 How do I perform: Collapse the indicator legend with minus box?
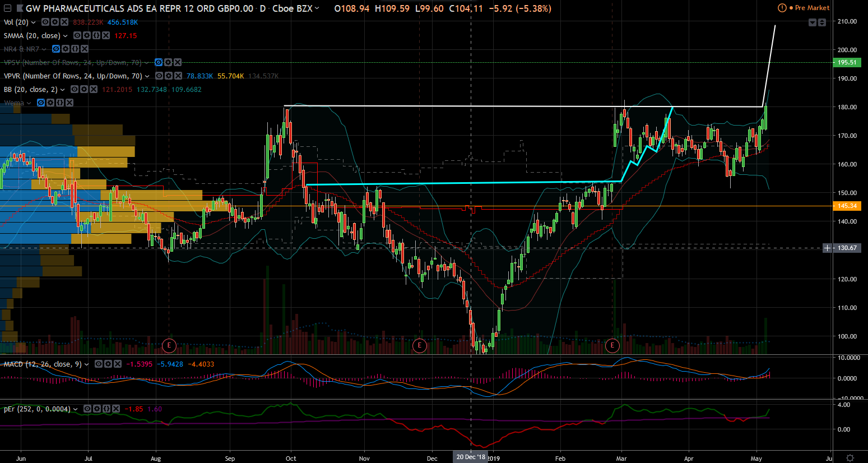(x=7, y=8)
